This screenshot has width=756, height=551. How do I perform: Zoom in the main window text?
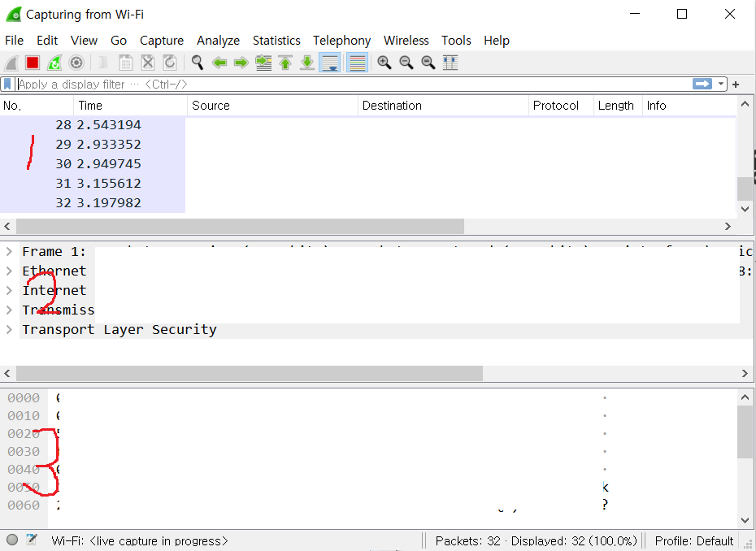pyautogui.click(x=385, y=63)
